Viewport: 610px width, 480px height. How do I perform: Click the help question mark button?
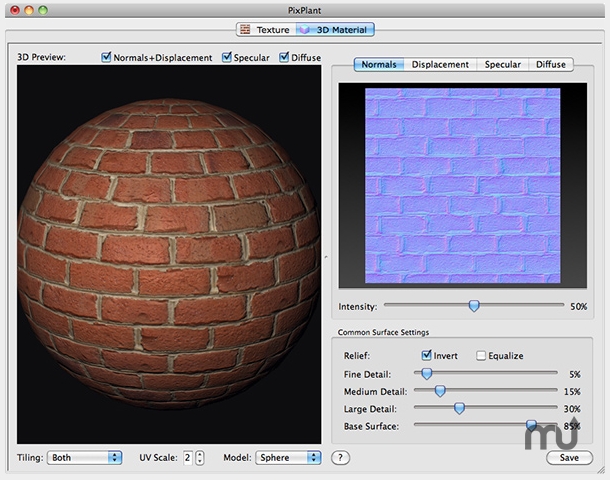click(x=340, y=458)
